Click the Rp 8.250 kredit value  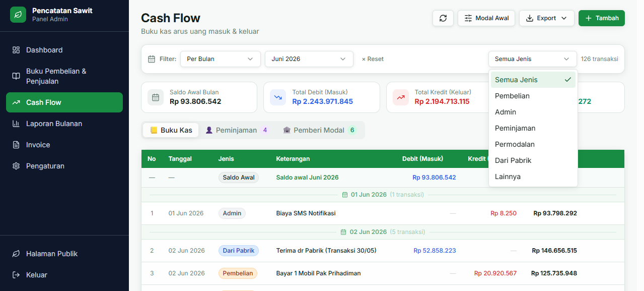tap(504, 213)
